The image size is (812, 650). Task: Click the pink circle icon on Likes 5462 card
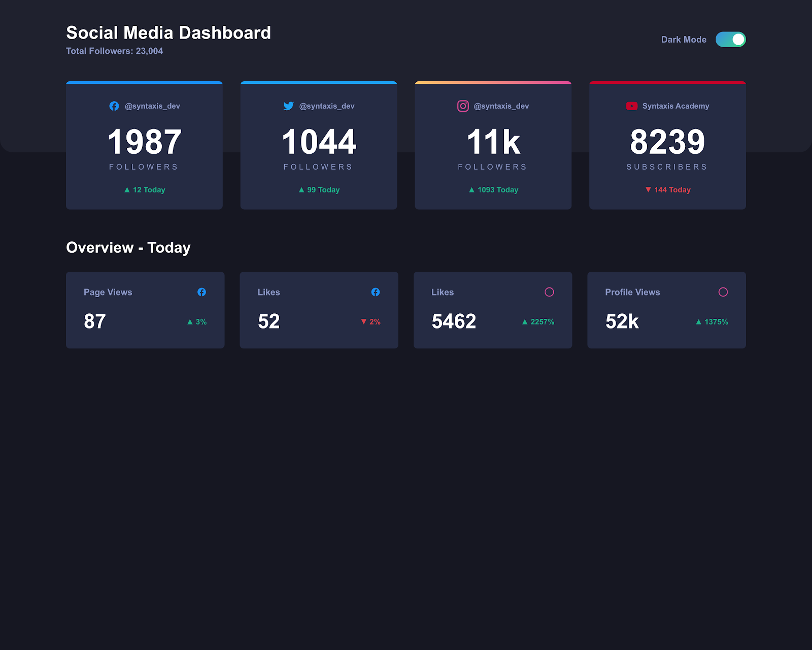(x=549, y=292)
